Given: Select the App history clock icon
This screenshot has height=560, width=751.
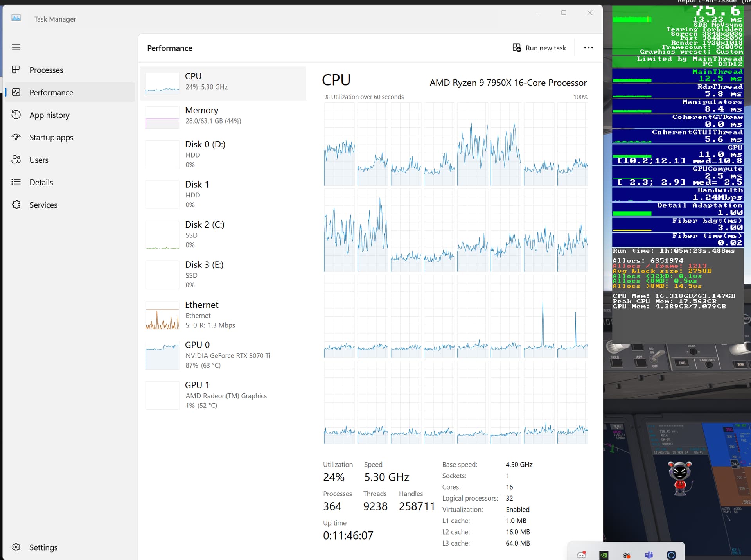Looking at the screenshot, I should (16, 115).
